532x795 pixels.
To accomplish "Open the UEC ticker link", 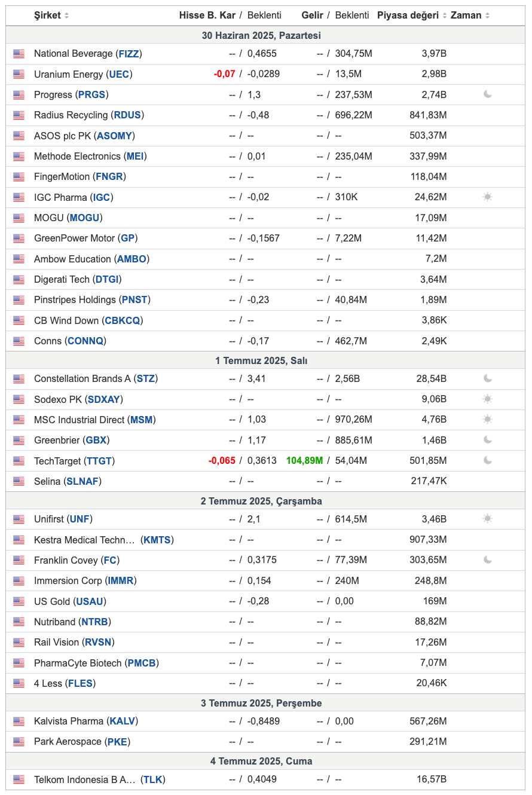I will (119, 74).
